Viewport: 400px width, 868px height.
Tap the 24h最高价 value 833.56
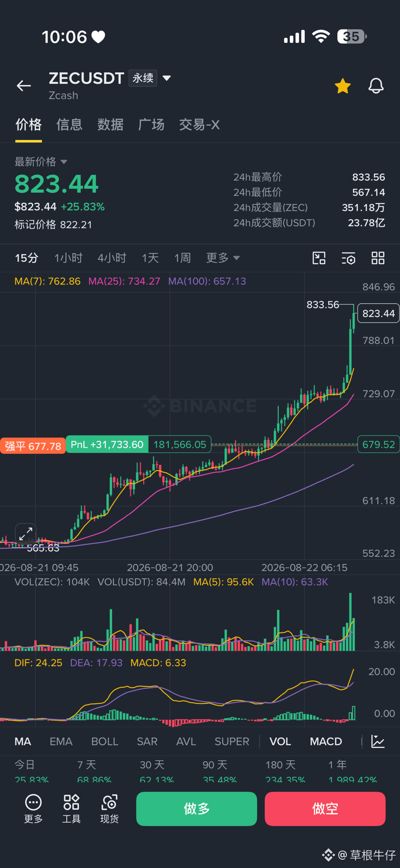(369, 177)
